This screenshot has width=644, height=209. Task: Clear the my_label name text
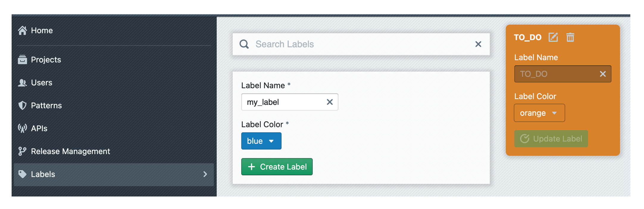(330, 102)
